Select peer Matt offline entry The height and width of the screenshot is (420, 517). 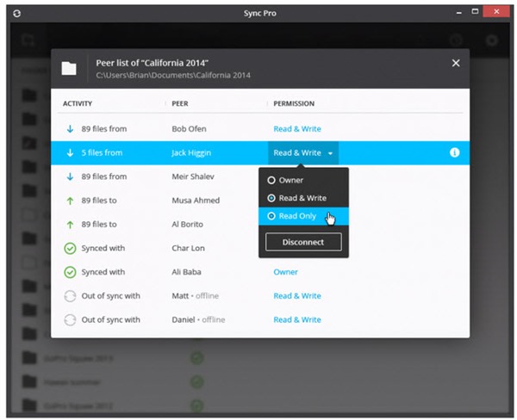[x=196, y=296]
